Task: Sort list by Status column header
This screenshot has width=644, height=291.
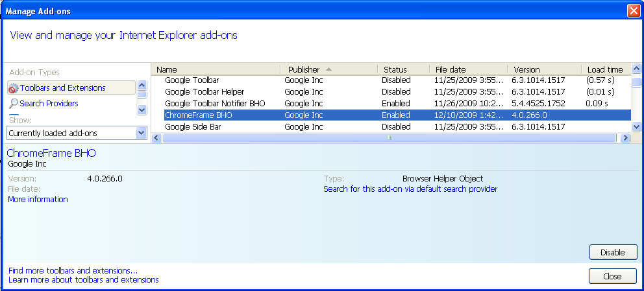Action: 404,69
